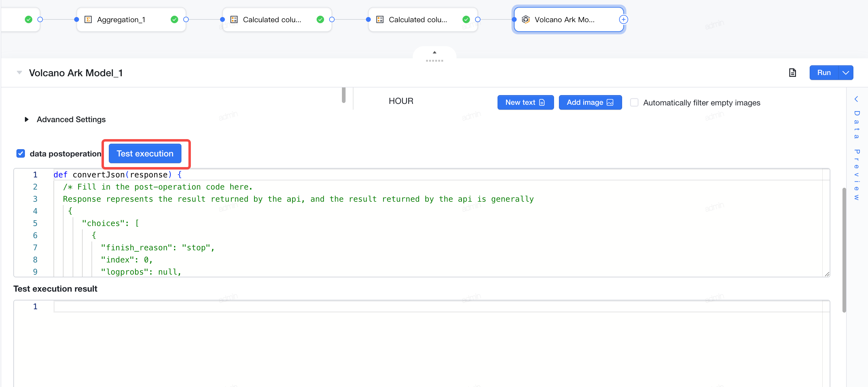The height and width of the screenshot is (387, 868).
Task: Click the Aggregation_1 sigma node icon
Action: (x=88, y=19)
